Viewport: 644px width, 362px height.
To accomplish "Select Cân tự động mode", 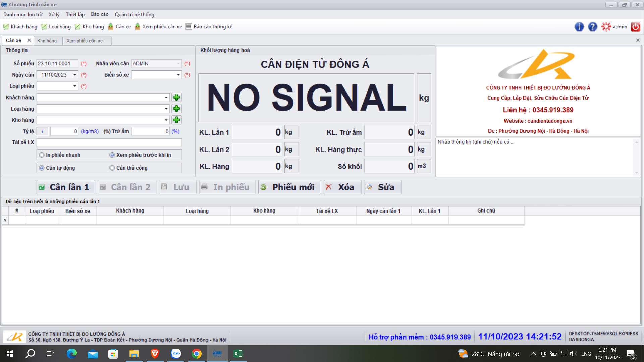I will 57,168.
